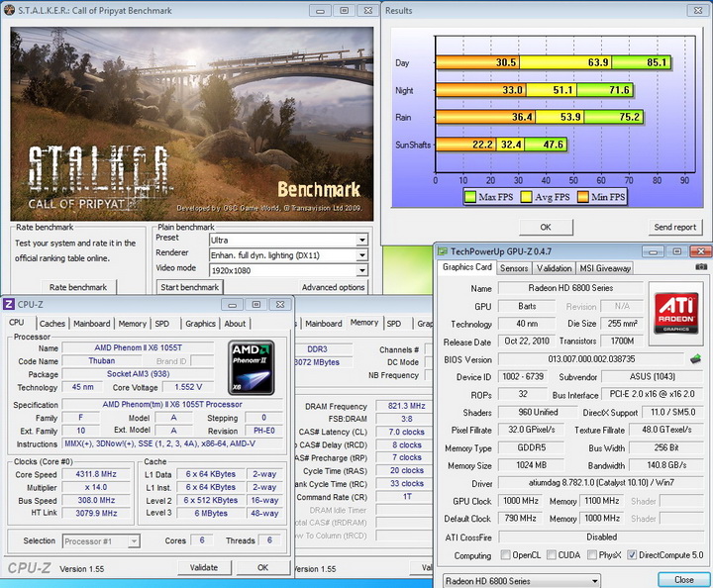
Task: Select the Graphics Card tab in GPU-Z
Action: click(x=467, y=267)
